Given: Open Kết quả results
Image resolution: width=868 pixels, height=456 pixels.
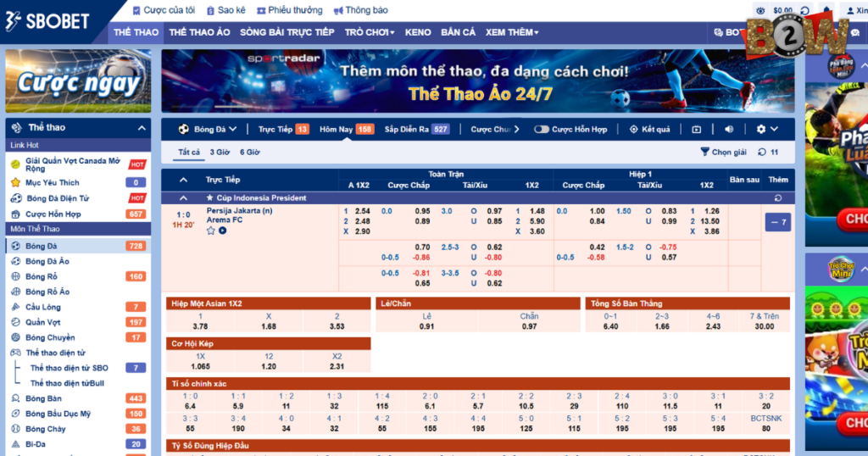Looking at the screenshot, I should click(650, 130).
